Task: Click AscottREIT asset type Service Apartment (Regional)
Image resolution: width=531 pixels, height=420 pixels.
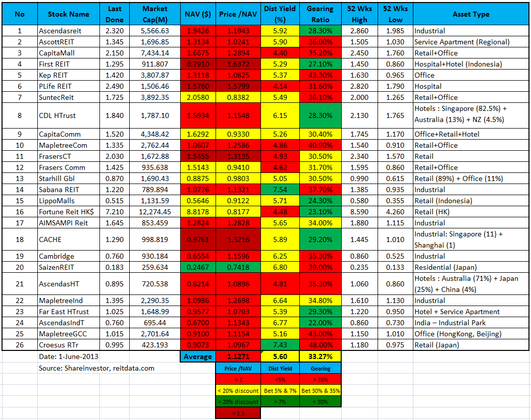Action: pos(471,42)
